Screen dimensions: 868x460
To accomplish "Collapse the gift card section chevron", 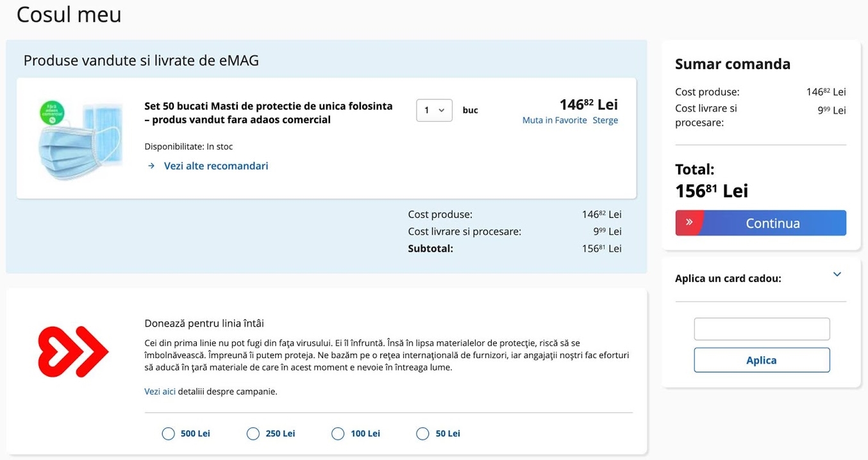I will [837, 274].
